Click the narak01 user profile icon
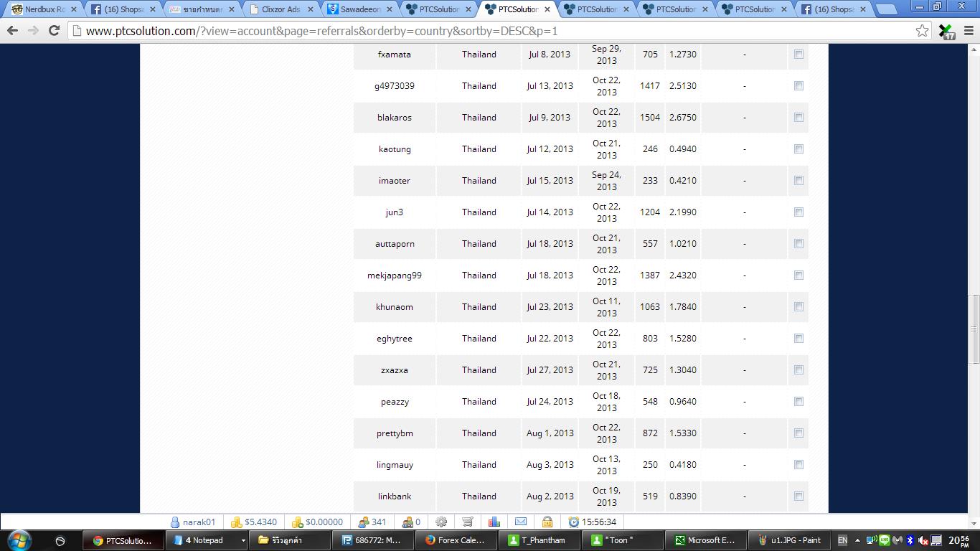The width and height of the screenshot is (980, 551). (x=174, y=522)
